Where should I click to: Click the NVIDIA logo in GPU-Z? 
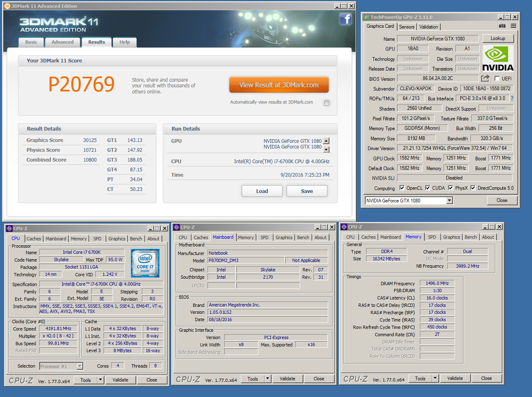click(x=498, y=58)
